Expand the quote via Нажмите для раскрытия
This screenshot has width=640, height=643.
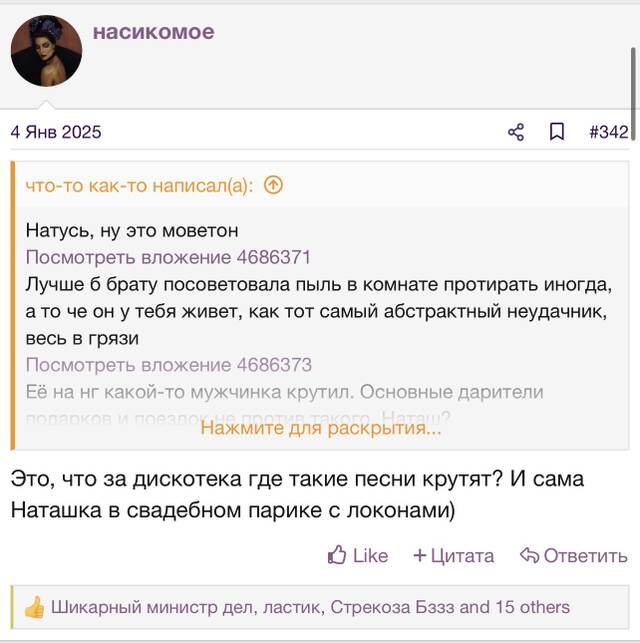click(x=321, y=428)
